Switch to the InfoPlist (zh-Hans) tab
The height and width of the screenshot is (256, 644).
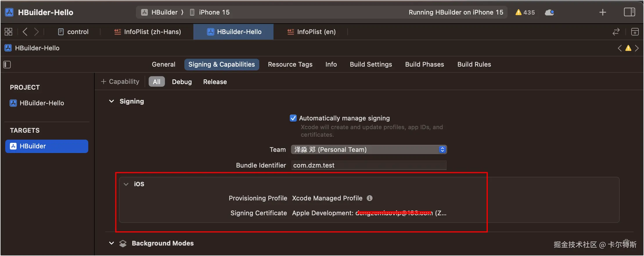click(147, 32)
